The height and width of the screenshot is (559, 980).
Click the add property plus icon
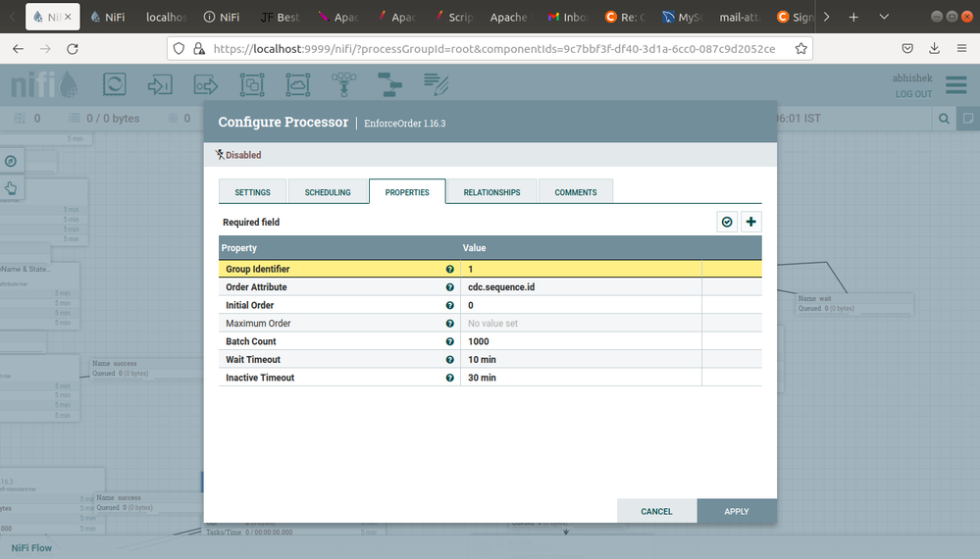[x=751, y=223]
